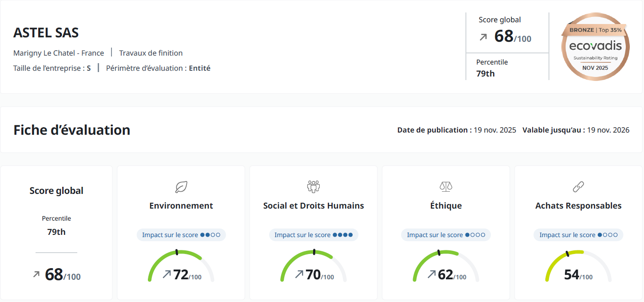Image resolution: width=644 pixels, height=302 pixels.
Task: Select Éthique impact sur le score badge
Action: coord(446,235)
